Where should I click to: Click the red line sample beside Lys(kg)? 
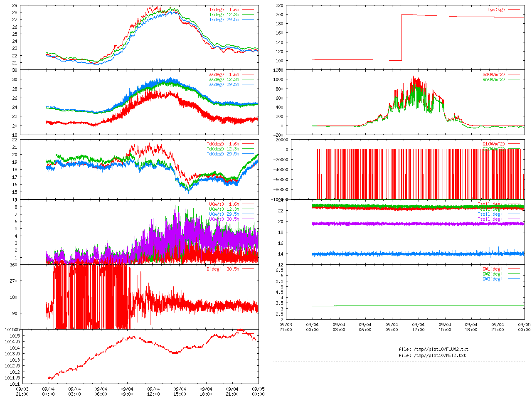pyautogui.click(x=513, y=10)
